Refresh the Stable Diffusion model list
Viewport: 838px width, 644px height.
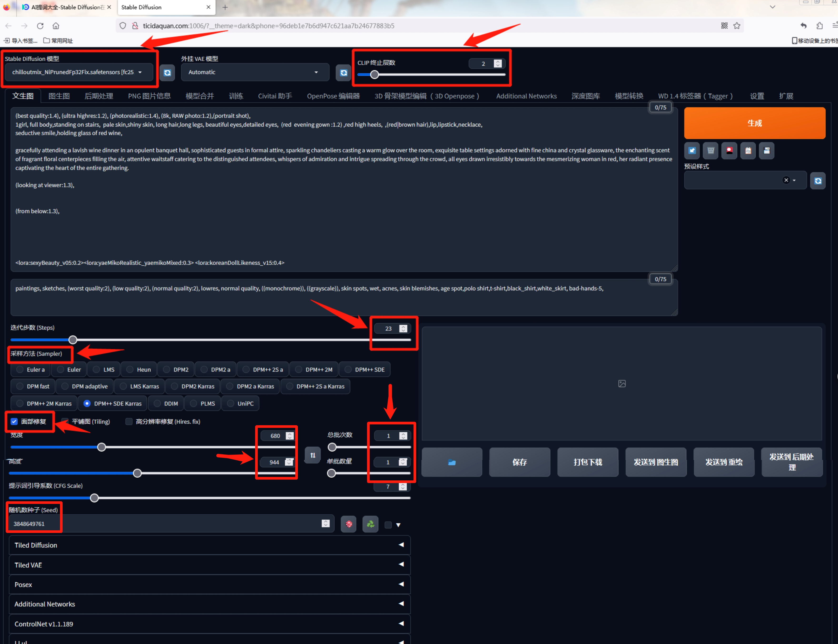[167, 73]
